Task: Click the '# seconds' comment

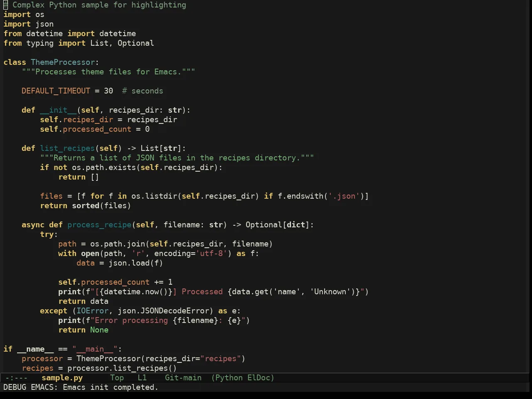Action: click(x=143, y=91)
